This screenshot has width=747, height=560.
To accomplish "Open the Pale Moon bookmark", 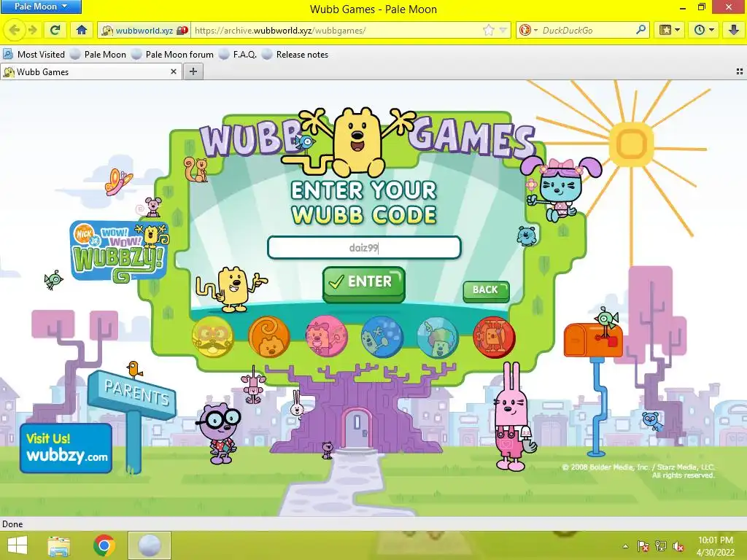I will pyautogui.click(x=98, y=54).
